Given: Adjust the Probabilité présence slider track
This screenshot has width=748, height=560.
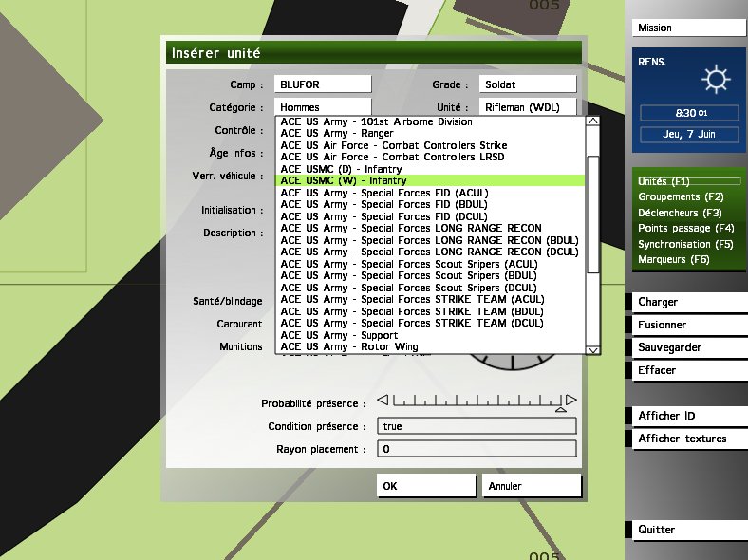Looking at the screenshot, I should (x=477, y=401).
